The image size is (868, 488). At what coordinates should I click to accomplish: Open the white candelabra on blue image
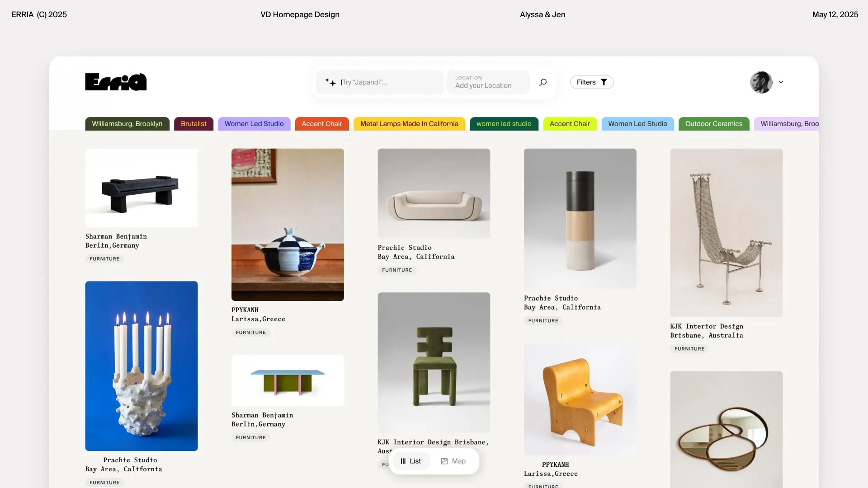click(141, 366)
